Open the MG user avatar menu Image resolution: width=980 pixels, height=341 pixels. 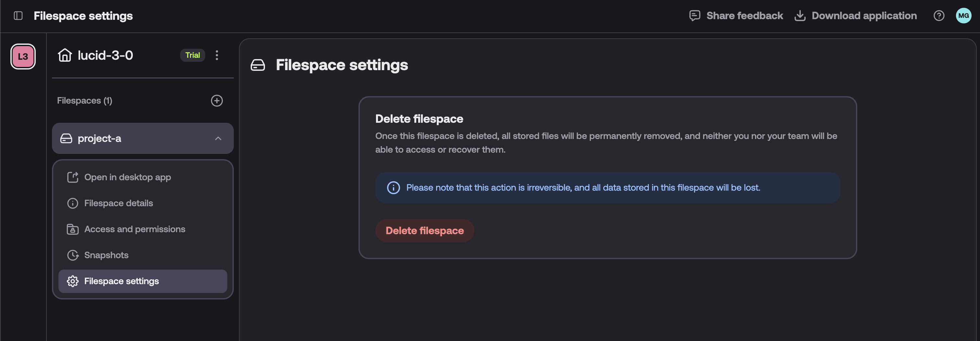click(x=963, y=16)
